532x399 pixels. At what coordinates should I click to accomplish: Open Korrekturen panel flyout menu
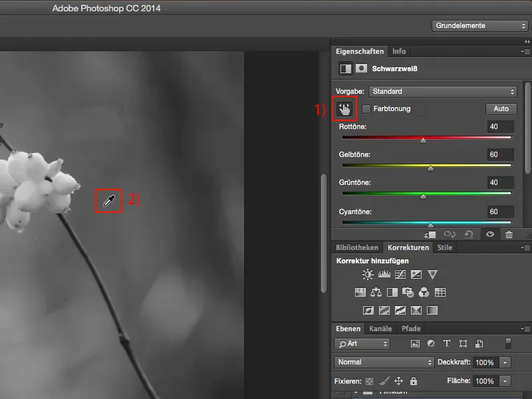click(x=525, y=247)
